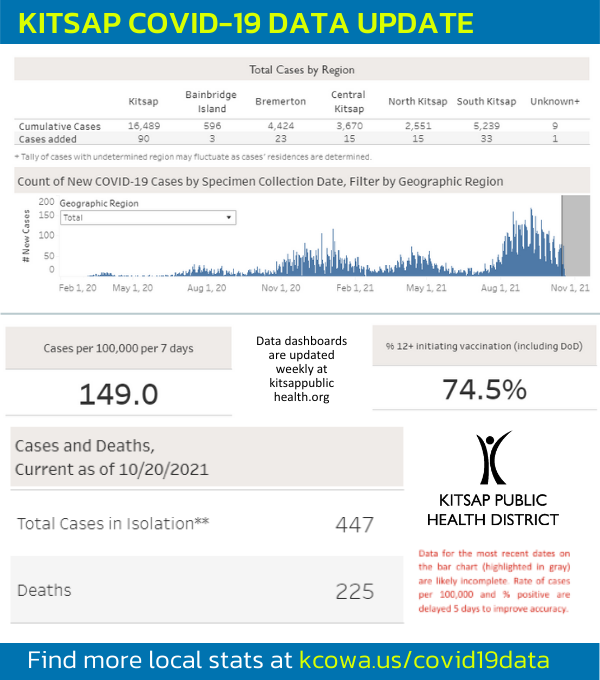Image resolution: width=600 pixels, height=680 pixels.
Task: Select the Kitsap column header
Action: pos(143,102)
